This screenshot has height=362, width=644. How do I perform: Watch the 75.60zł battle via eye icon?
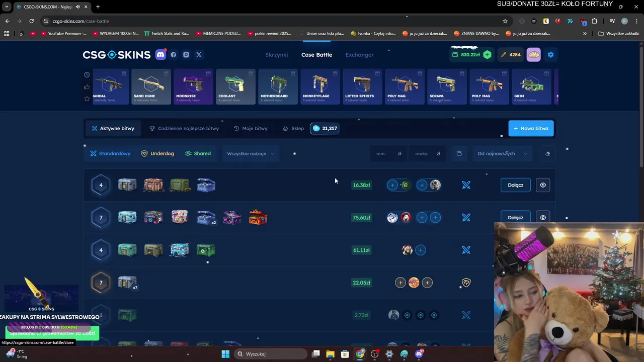pos(543,218)
